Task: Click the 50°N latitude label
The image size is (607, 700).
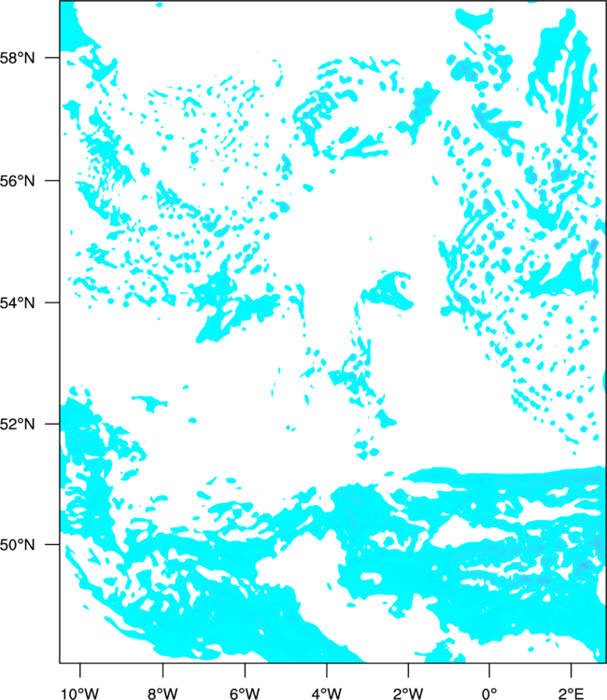Action: click(x=17, y=545)
